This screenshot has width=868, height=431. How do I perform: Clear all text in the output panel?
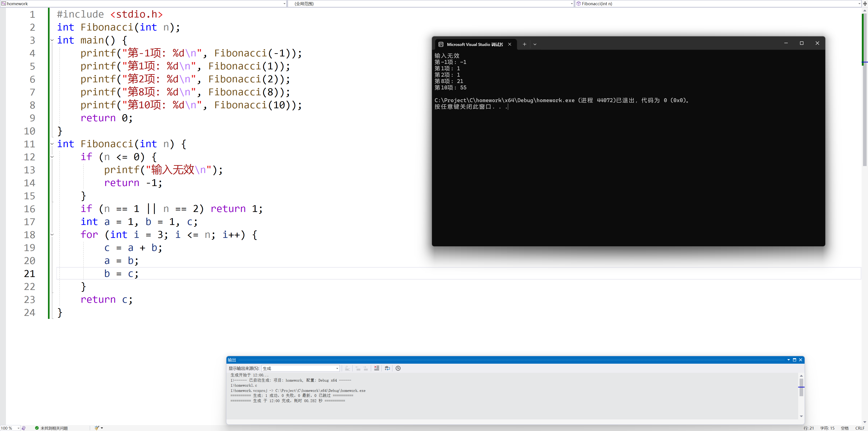[x=376, y=368]
